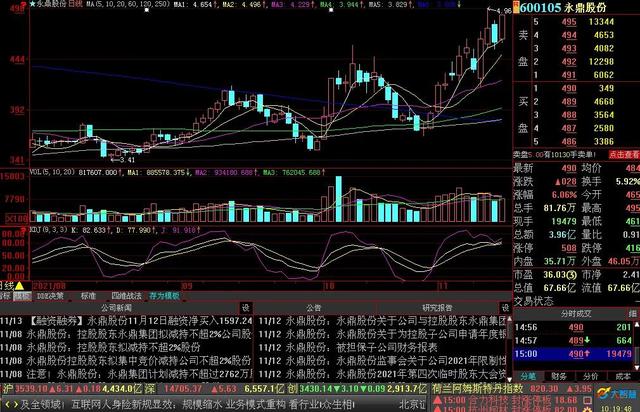Click the left arrow of the news ticker
The image size is (640, 412).
7,405
